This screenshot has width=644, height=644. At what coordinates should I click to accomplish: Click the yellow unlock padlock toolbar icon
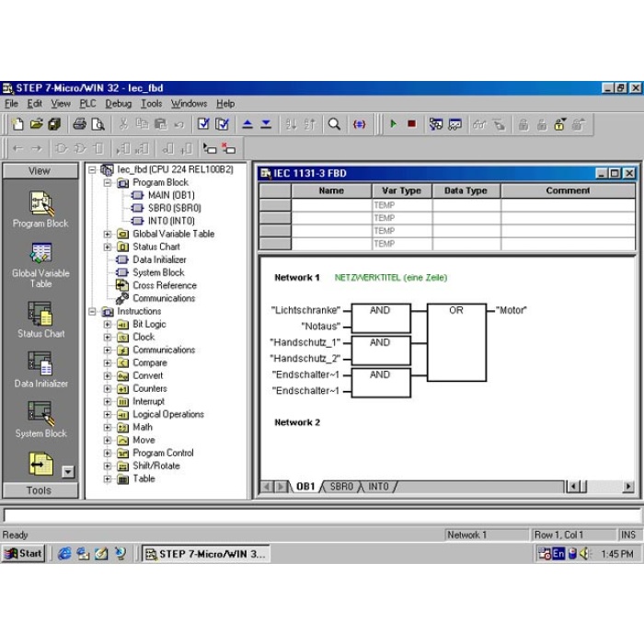[x=559, y=124]
